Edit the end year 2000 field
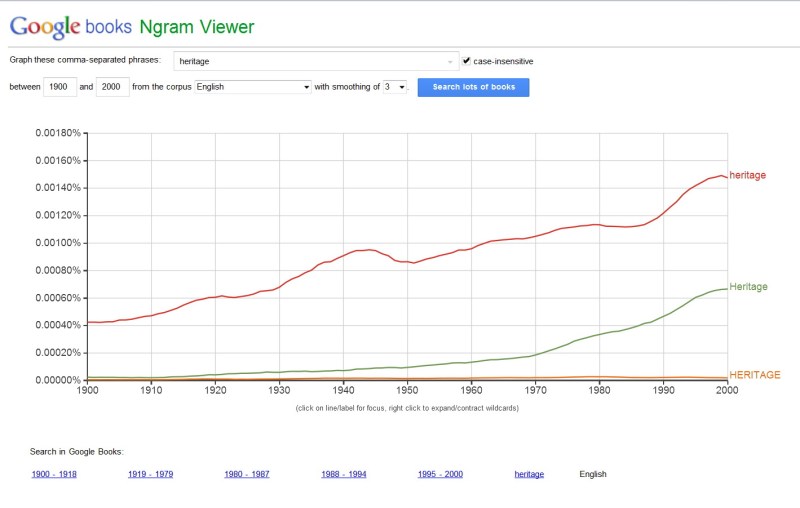The width and height of the screenshot is (800, 508). (x=112, y=87)
